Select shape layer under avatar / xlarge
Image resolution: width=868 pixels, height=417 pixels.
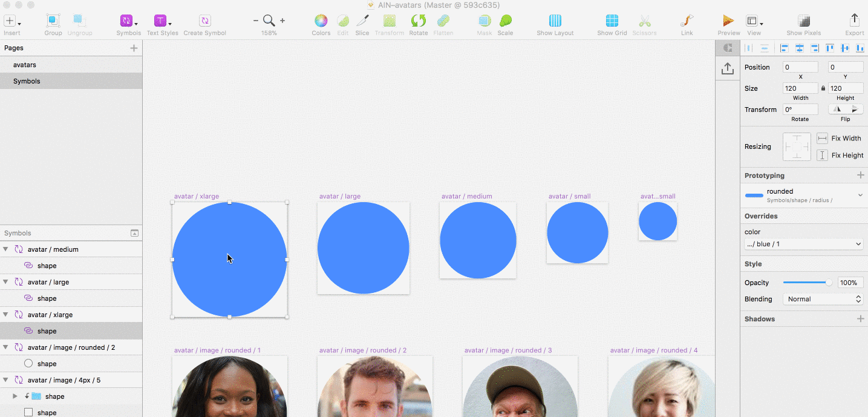pos(71,331)
